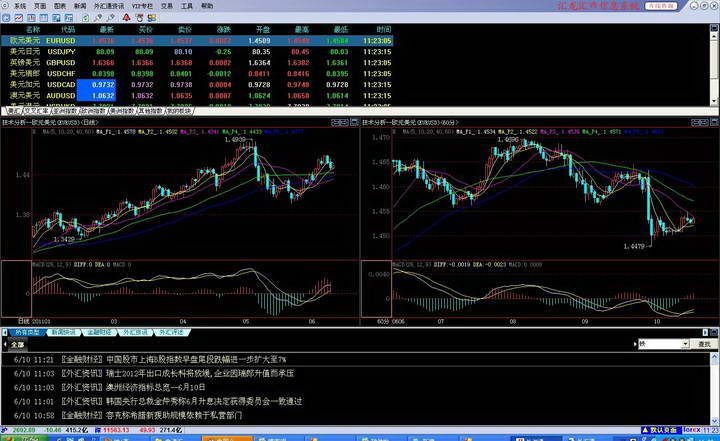Open the 新闻 menu

click(80, 6)
